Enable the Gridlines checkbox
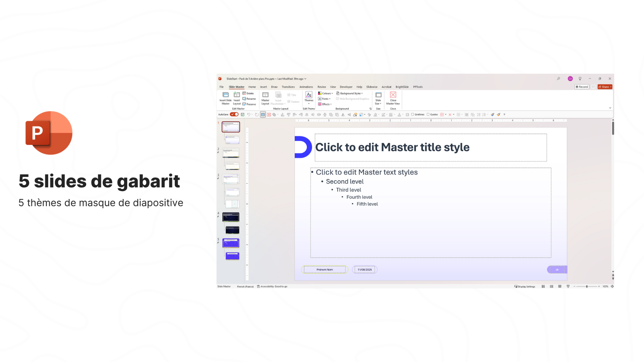Viewport: 644px width, 362px height. click(x=413, y=115)
